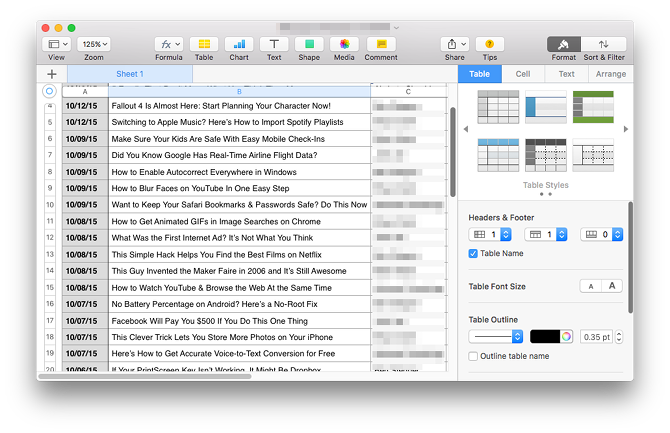This screenshot has width=670, height=433.
Task: Open the 125% Zoom dropdown
Action: coord(93,44)
